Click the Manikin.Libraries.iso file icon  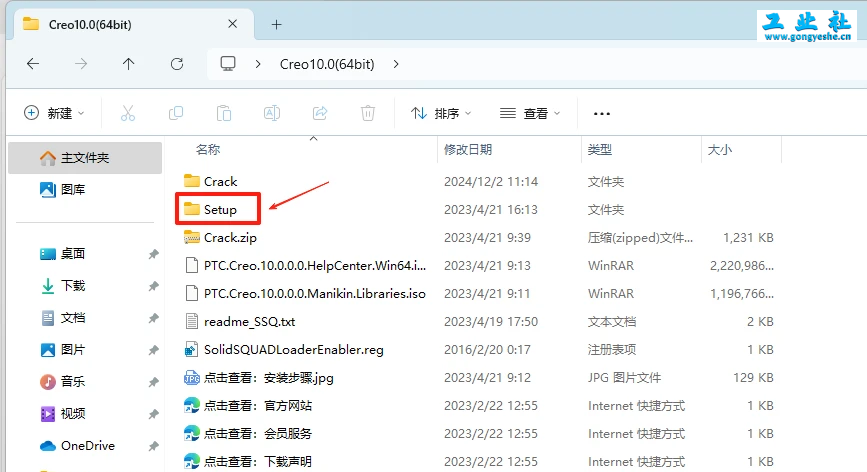tap(192, 293)
